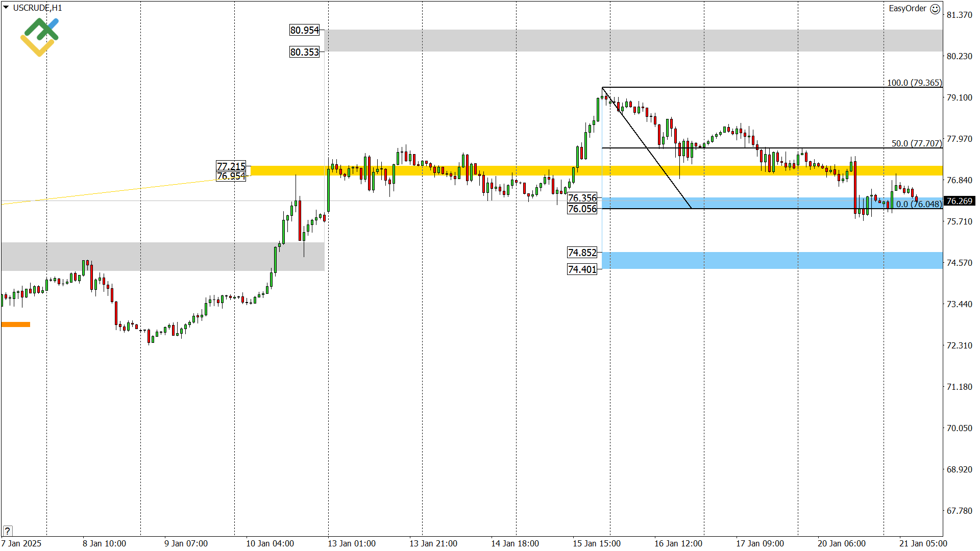Click the LiteFinance logo icon

point(40,37)
